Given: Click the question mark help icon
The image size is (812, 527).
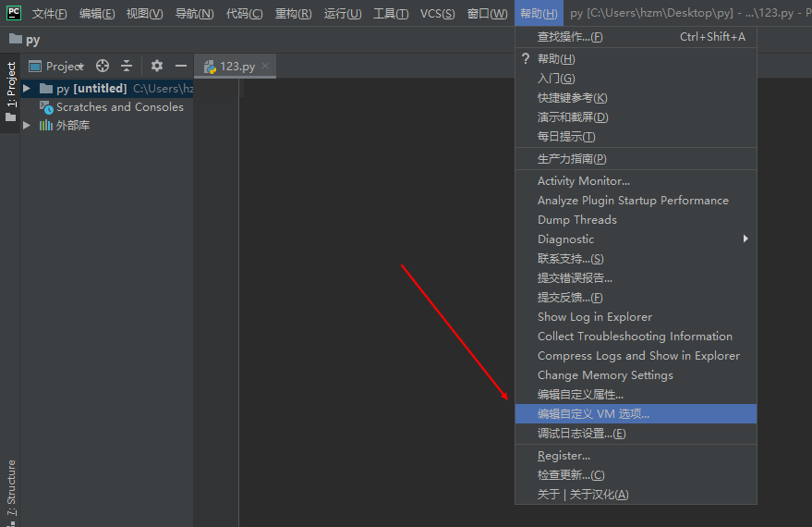Looking at the screenshot, I should tap(526, 58).
